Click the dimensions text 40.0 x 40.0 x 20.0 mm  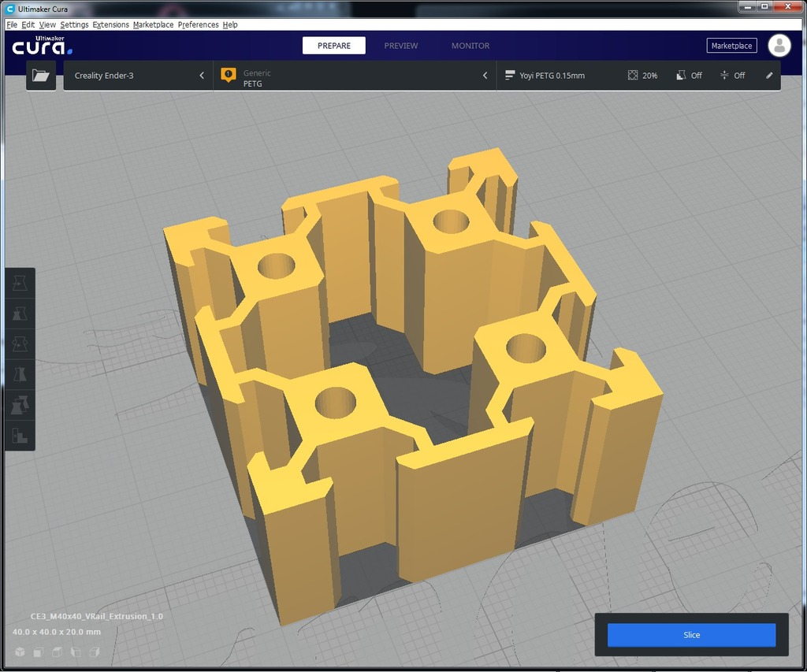coord(57,631)
